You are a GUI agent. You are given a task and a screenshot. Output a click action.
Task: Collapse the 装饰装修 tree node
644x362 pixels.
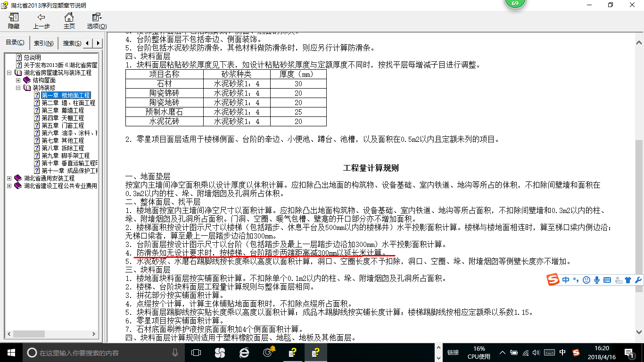[18, 88]
